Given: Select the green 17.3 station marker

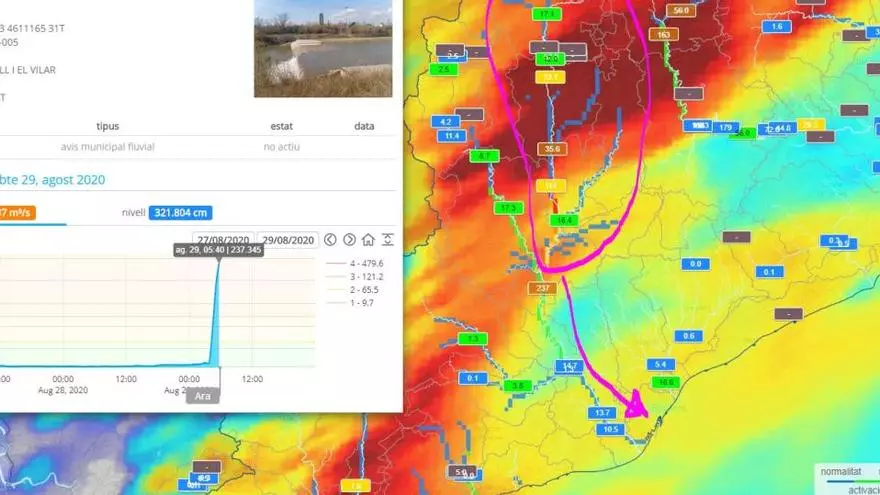Looking at the screenshot, I should tap(509, 207).
